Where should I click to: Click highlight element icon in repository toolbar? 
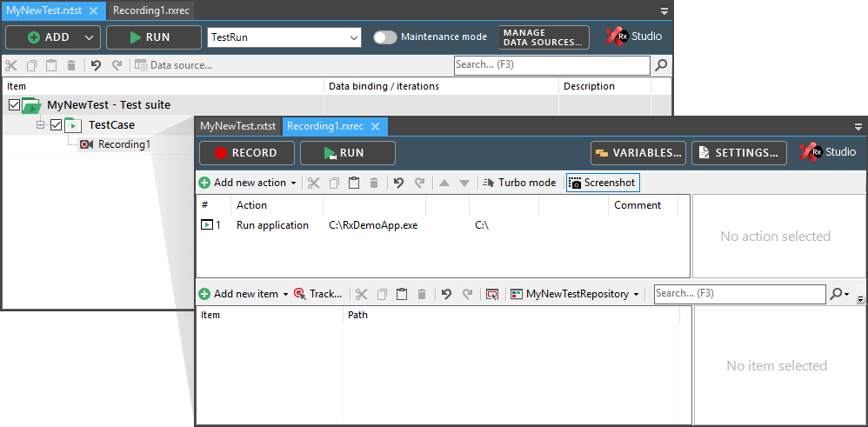point(491,294)
